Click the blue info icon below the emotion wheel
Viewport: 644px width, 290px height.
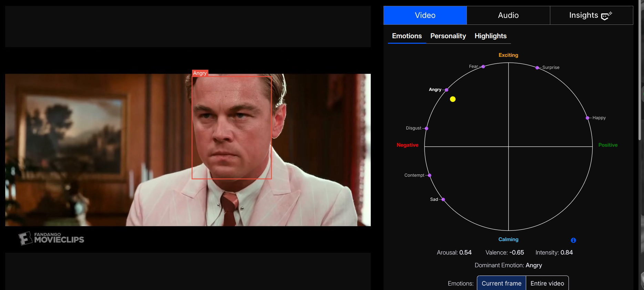[573, 240]
